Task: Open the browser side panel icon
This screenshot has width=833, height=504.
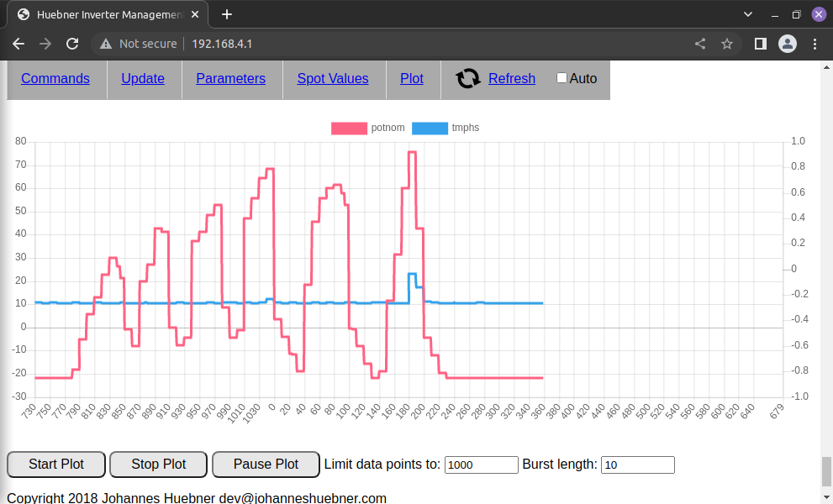Action: tap(760, 44)
